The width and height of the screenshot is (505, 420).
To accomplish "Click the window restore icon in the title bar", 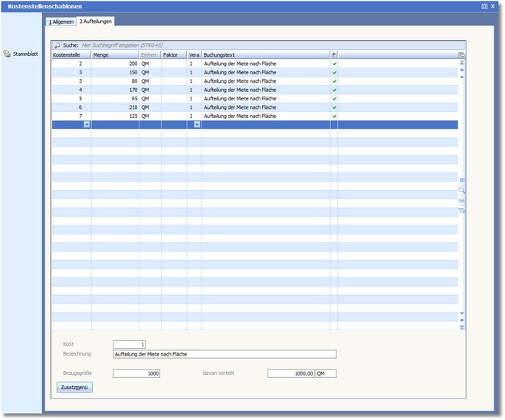I will pos(484,5).
